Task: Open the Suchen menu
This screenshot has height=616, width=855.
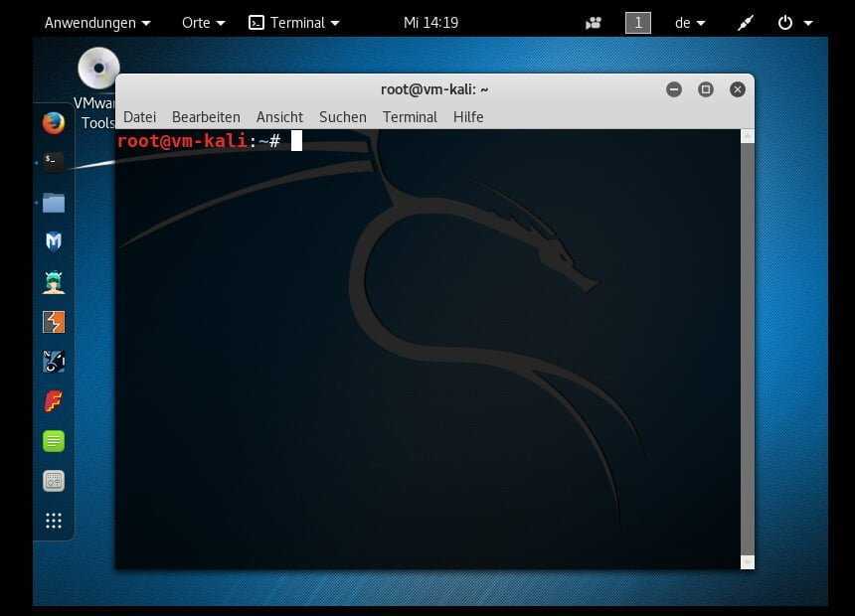Action: pos(342,117)
